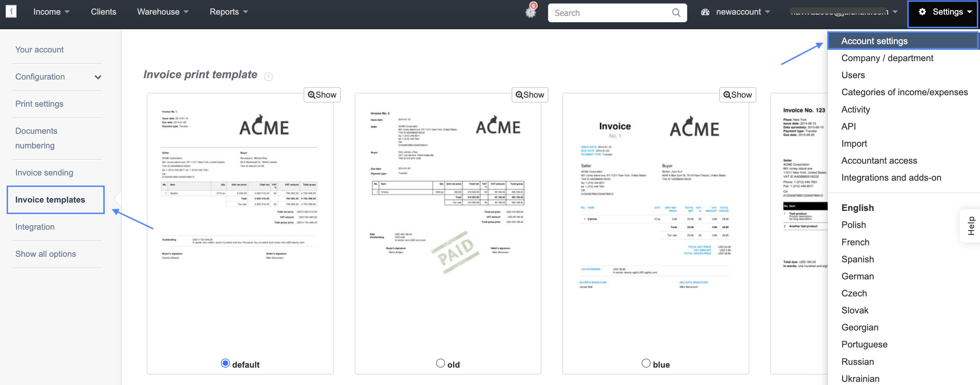Switch language to Ukrainian
980x385 pixels.
860,378
